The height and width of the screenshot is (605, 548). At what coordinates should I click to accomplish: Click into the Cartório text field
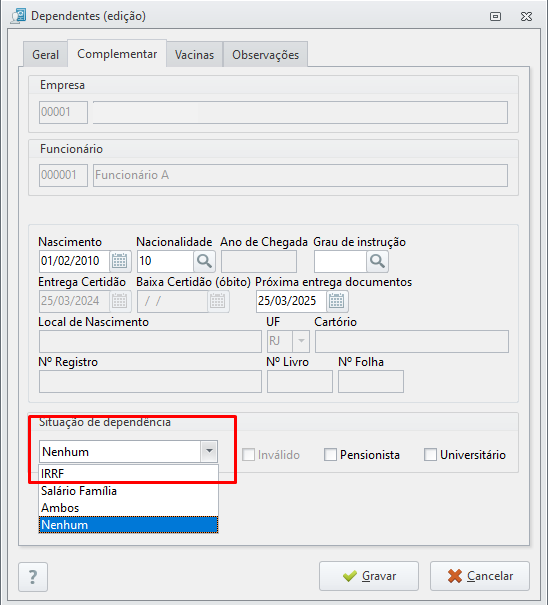coord(412,341)
